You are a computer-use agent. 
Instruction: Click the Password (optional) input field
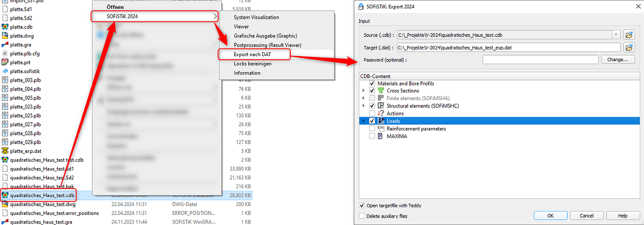click(540, 59)
